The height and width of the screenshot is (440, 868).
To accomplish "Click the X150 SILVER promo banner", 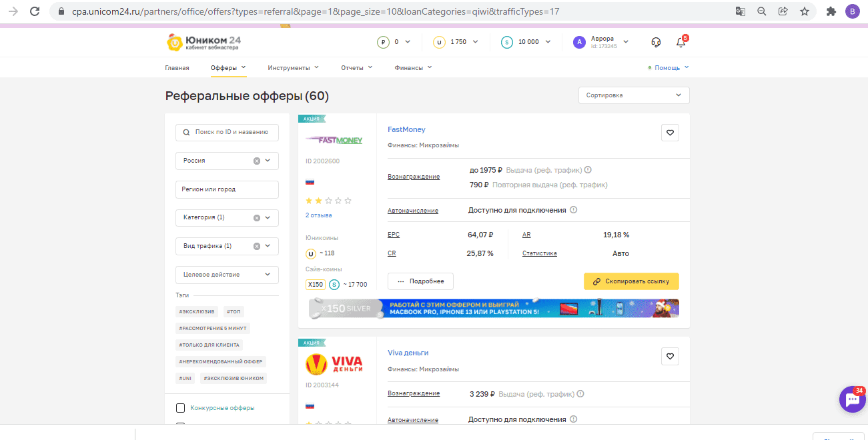I will click(494, 308).
